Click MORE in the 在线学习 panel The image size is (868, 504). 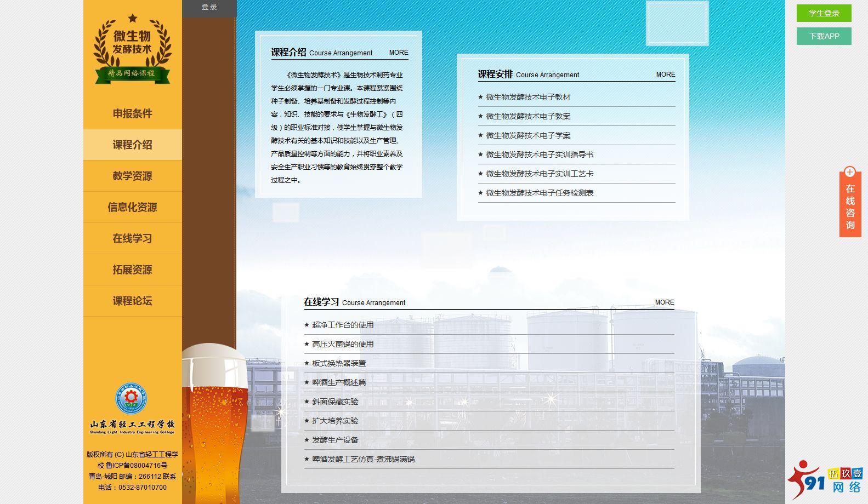[665, 302]
